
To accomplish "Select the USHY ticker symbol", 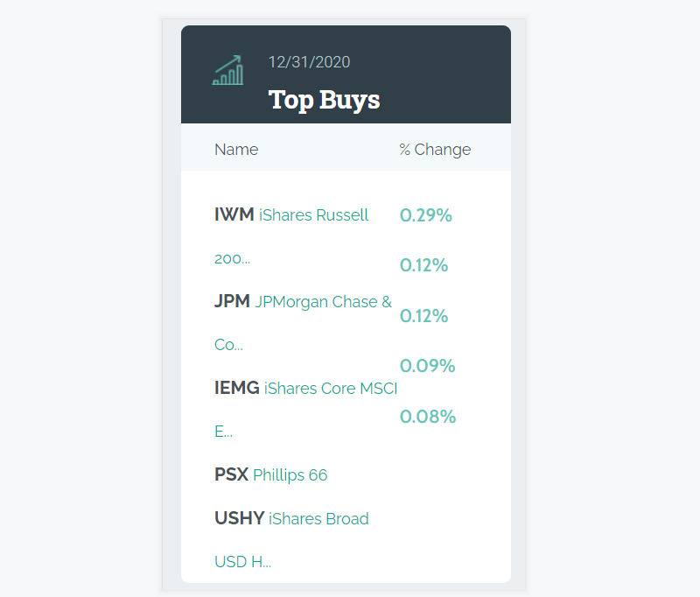I will click(239, 518).
